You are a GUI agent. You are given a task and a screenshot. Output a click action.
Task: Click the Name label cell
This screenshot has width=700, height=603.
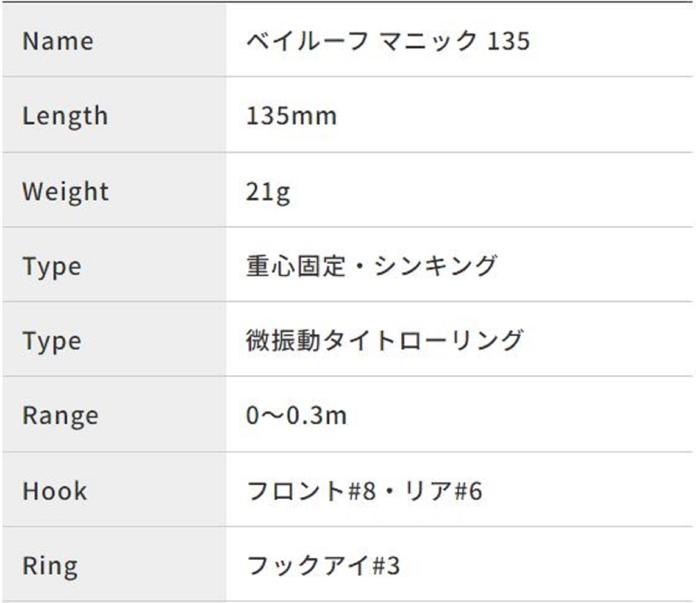point(58,41)
